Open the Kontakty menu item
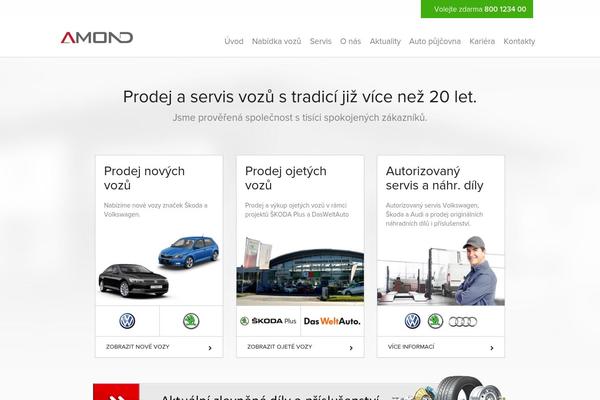600x400 pixels. 519,41
